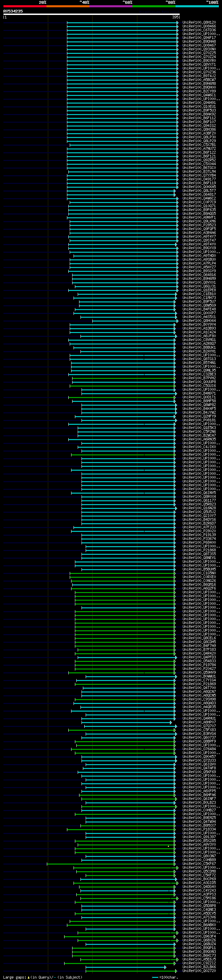
Task: Click the purple ~60% identity legend segment
Action: pyautogui.click(x=111, y=7)
